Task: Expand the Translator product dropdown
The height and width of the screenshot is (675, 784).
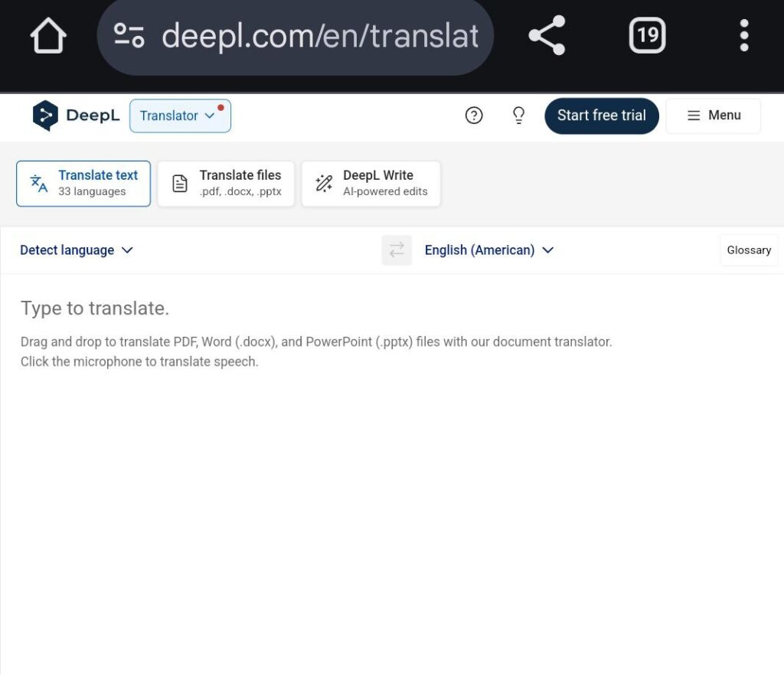Action: (x=180, y=116)
